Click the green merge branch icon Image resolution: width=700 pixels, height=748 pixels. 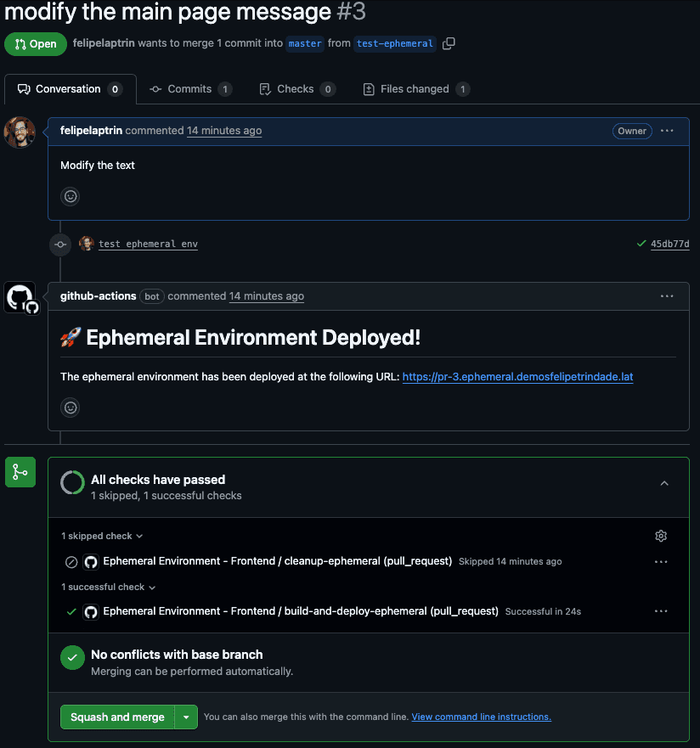(20, 472)
